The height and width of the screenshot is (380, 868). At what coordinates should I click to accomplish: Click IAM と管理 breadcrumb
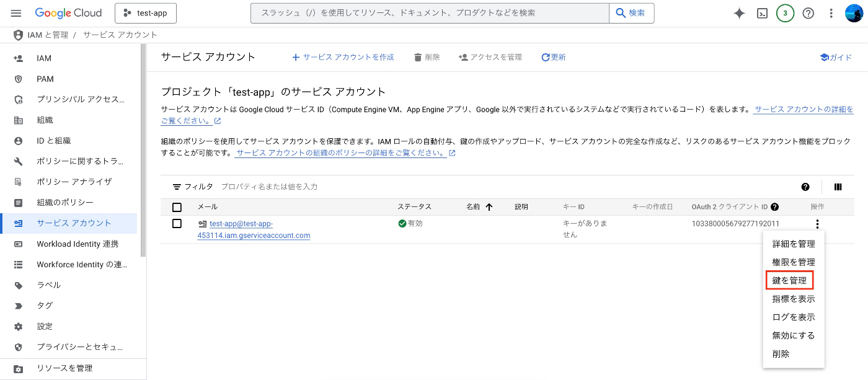pyautogui.click(x=48, y=35)
